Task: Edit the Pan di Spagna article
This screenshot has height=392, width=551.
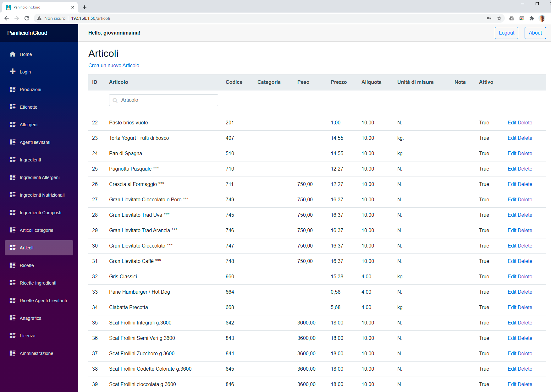Action: point(512,153)
